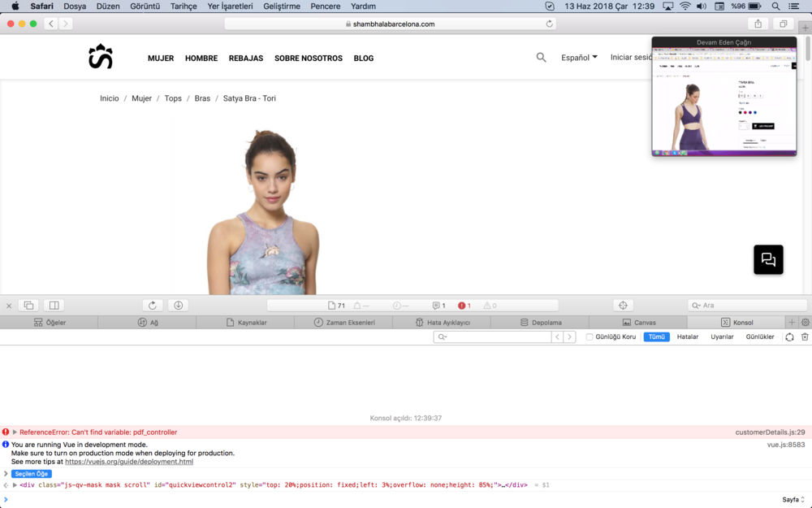The image size is (812, 508).
Task: Expand the ReferenceError disclosure triangle
Action: 15,432
